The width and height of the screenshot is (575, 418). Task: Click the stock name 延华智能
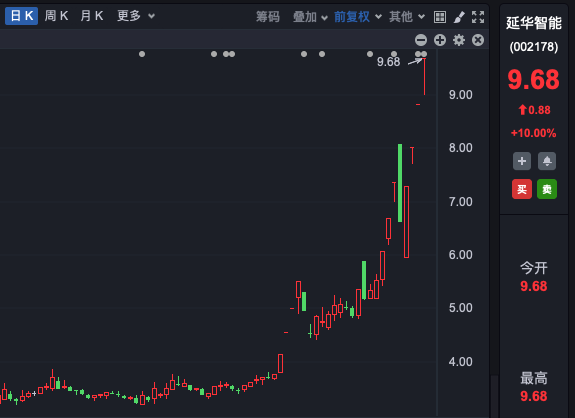pyautogui.click(x=534, y=23)
